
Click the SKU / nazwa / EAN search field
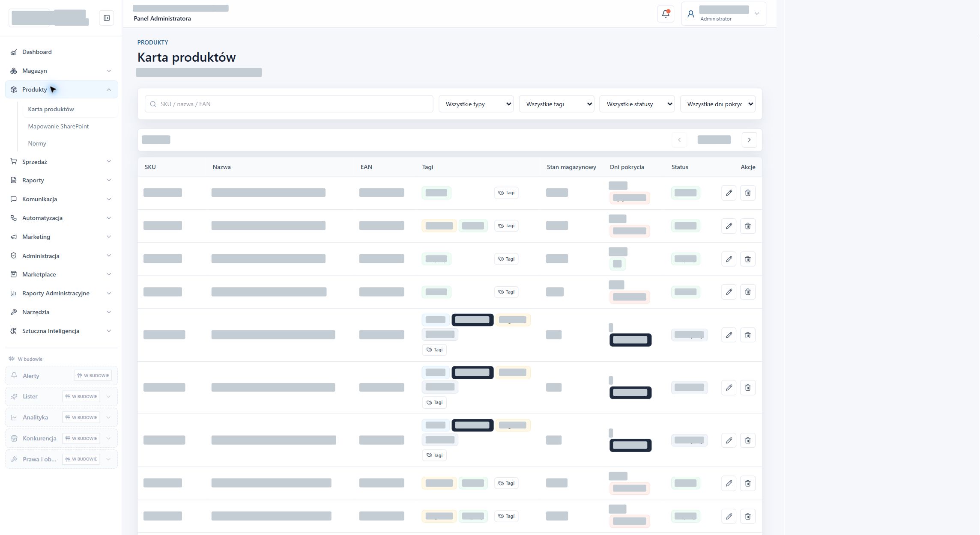(289, 104)
